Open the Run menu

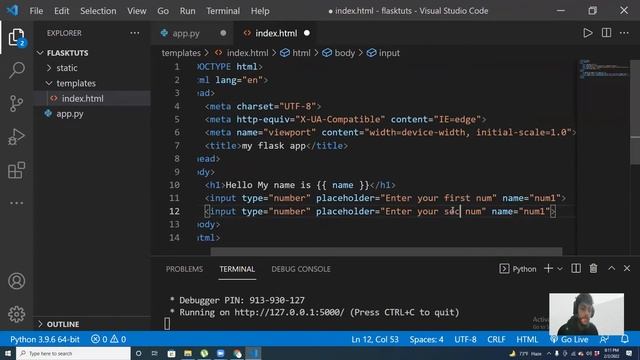coord(187,11)
